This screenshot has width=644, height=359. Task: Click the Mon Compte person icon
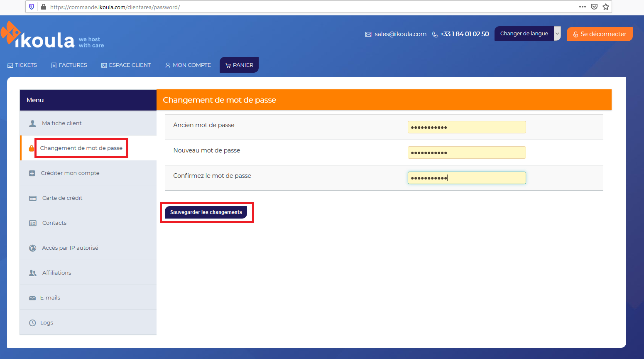click(x=168, y=65)
